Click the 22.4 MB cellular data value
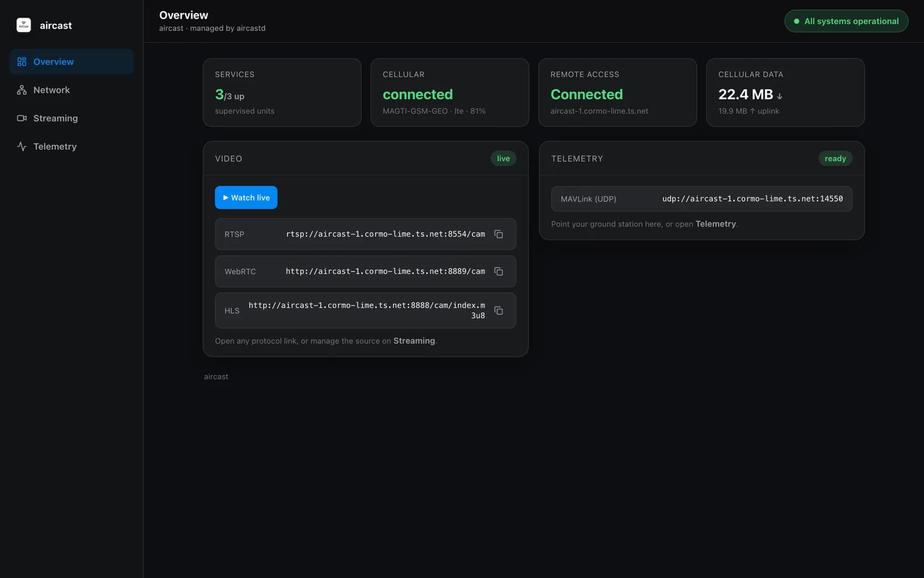 click(745, 95)
